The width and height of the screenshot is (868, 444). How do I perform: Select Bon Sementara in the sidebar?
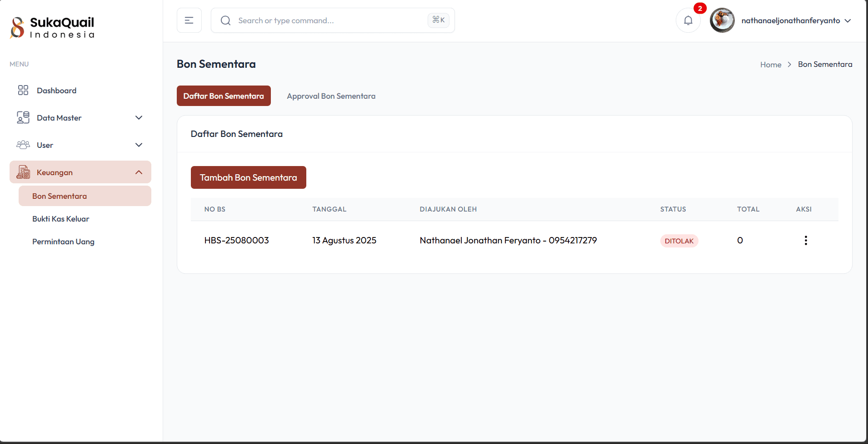coord(85,196)
